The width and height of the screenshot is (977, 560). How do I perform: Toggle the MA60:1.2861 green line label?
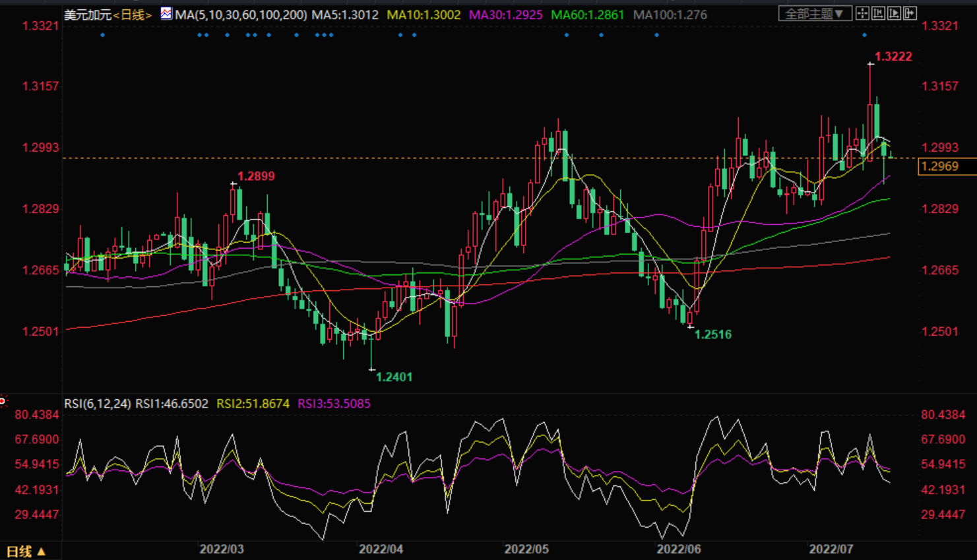[x=587, y=15]
